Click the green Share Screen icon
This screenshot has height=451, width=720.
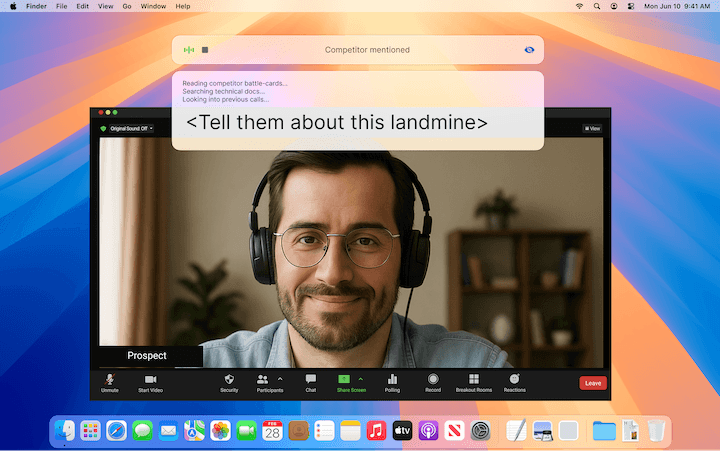click(344, 379)
